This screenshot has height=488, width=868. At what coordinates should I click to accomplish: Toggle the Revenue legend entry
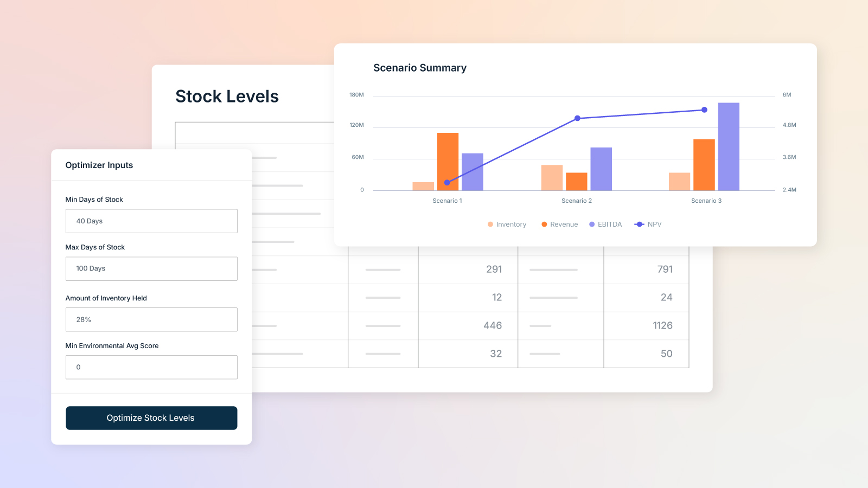559,224
